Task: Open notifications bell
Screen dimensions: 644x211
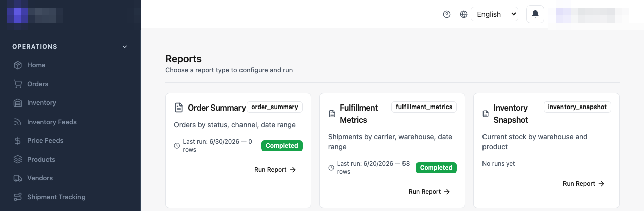Action: click(535, 14)
